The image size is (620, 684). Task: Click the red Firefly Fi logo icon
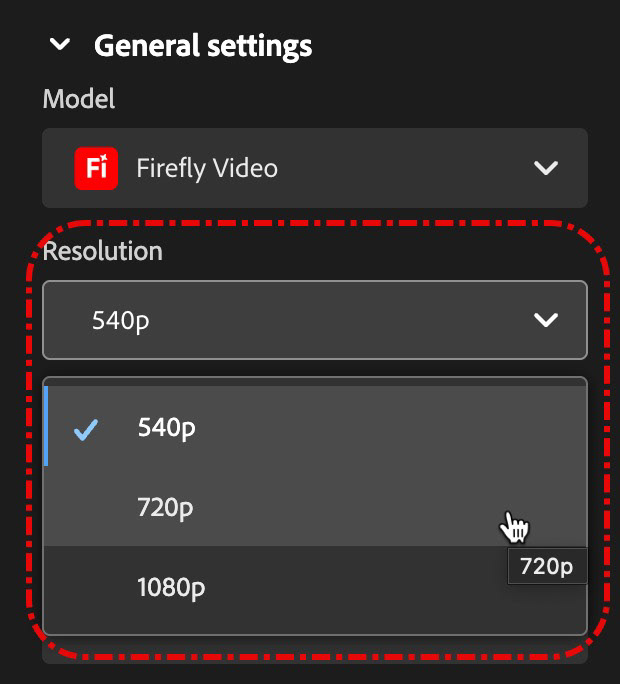(96, 168)
